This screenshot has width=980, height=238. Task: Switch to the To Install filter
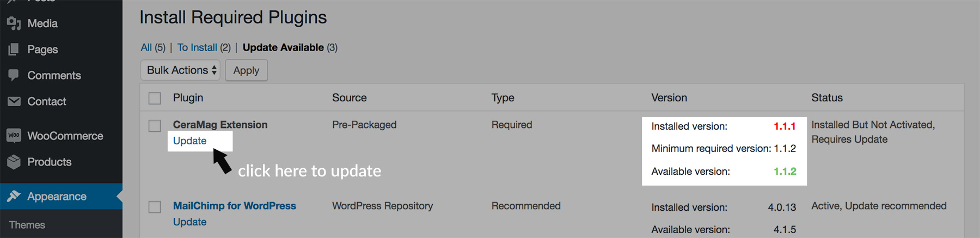click(197, 47)
